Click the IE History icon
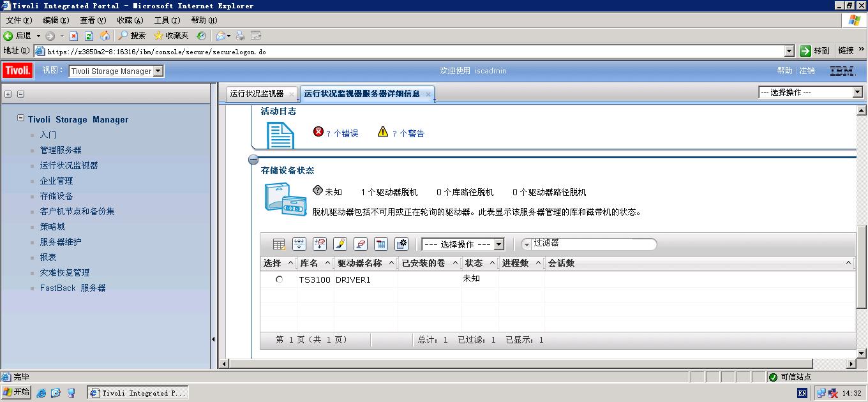868x402 pixels. click(201, 36)
